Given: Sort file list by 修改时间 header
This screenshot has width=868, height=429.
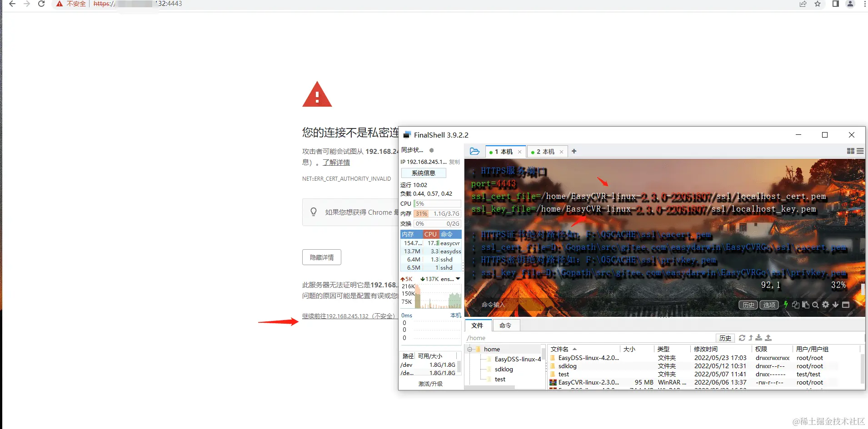Looking at the screenshot, I should (x=721, y=349).
